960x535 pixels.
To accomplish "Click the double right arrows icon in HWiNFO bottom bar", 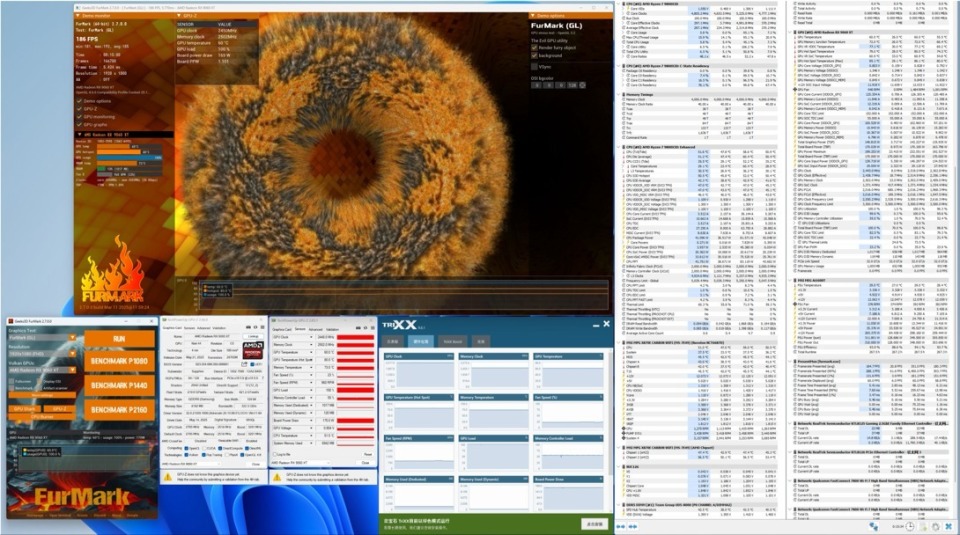I will (x=632, y=526).
